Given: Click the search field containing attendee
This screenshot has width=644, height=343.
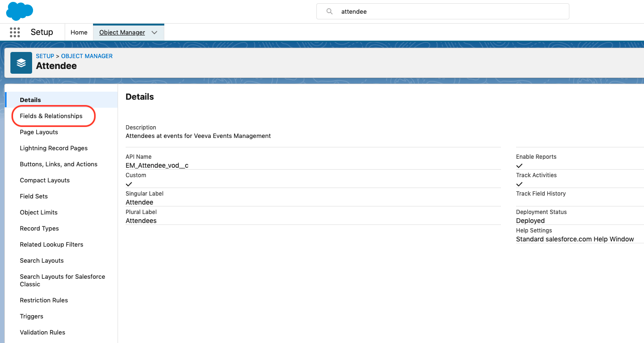Looking at the screenshot, I should pos(442,11).
